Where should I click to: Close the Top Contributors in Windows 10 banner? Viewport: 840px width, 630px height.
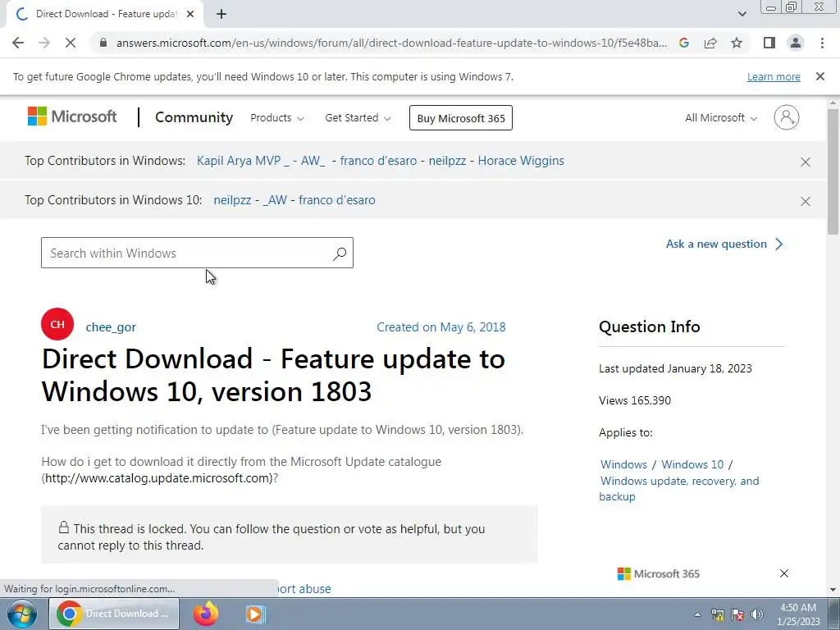(x=806, y=202)
